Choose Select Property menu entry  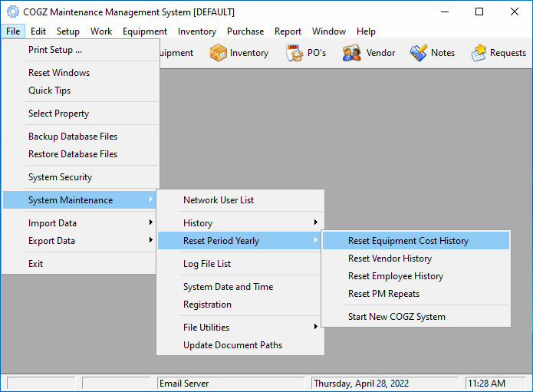coord(81,114)
